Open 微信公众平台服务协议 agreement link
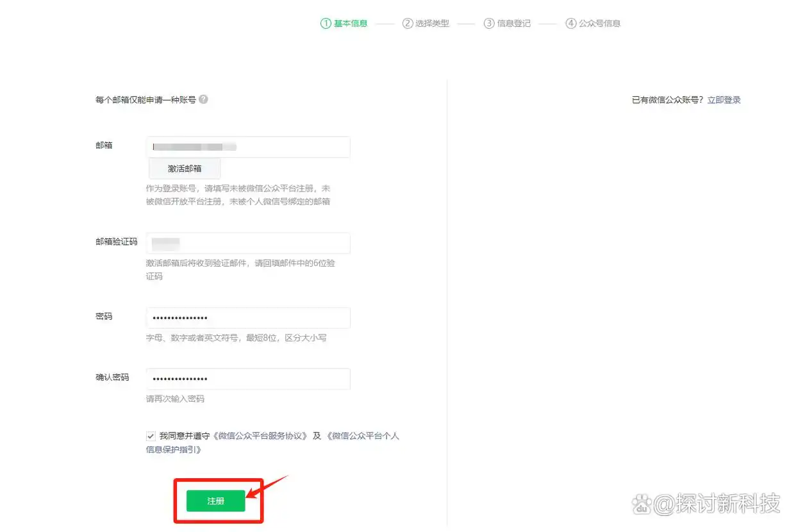This screenshot has height=532, width=796. click(x=261, y=436)
